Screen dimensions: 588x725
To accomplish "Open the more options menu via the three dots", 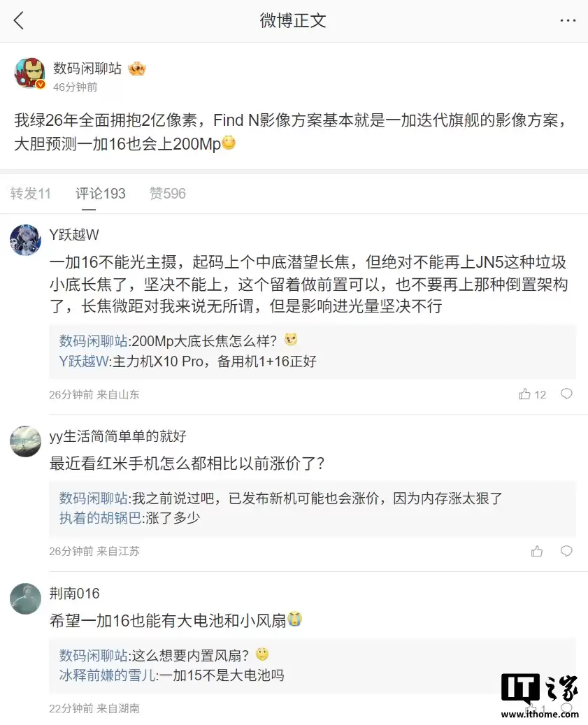I will pos(568,20).
